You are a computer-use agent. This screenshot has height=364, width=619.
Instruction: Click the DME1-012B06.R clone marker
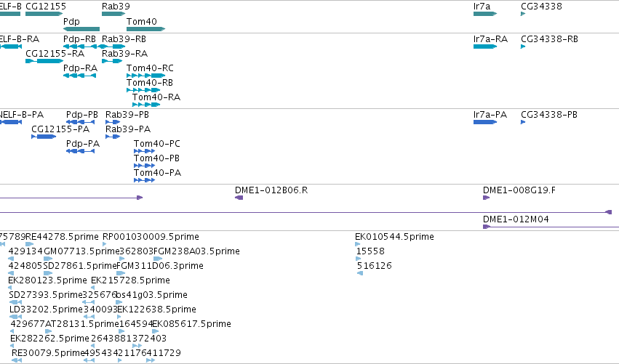239,198
